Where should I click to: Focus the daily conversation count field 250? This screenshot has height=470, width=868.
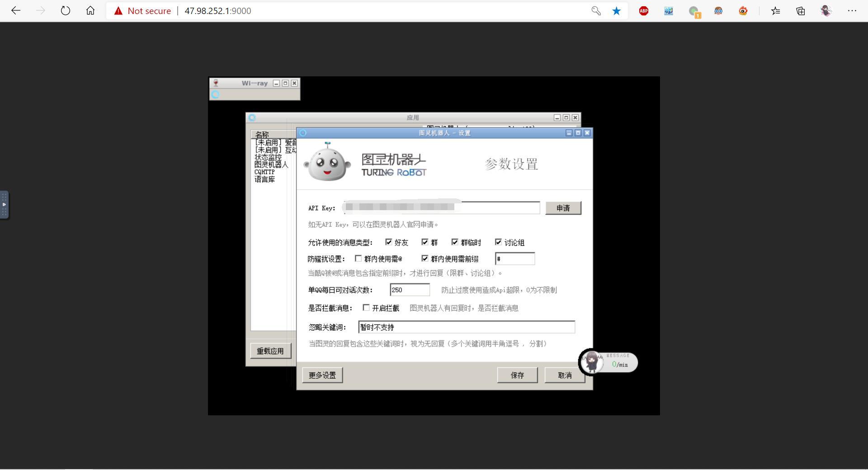[x=410, y=290]
